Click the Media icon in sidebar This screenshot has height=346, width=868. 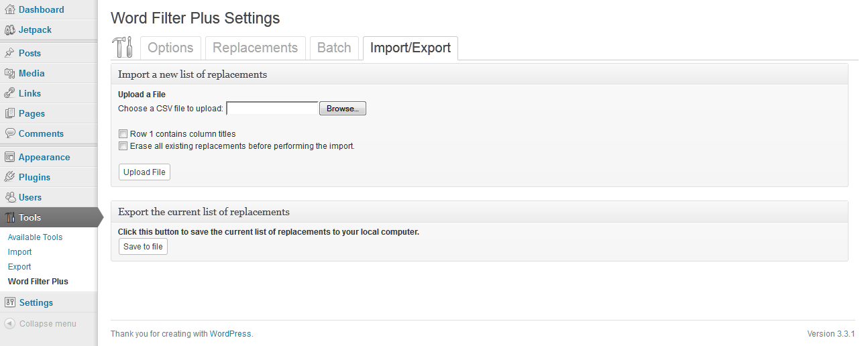pyautogui.click(x=9, y=73)
